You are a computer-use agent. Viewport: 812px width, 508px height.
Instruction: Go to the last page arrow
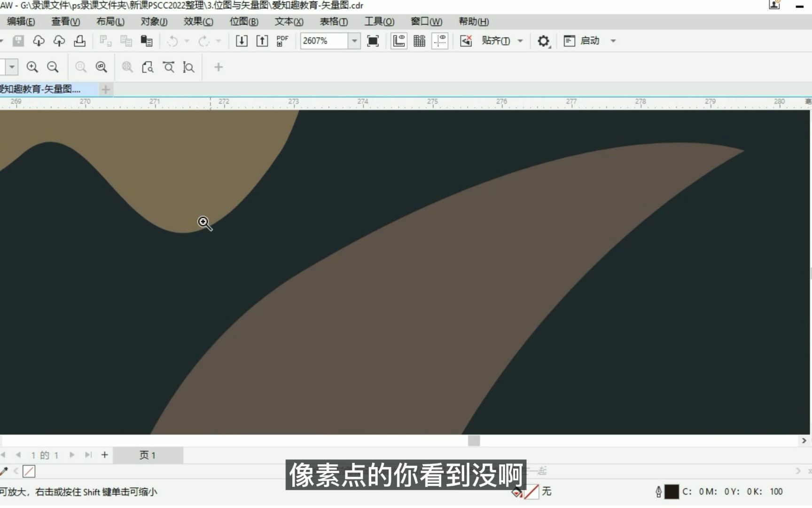point(88,455)
